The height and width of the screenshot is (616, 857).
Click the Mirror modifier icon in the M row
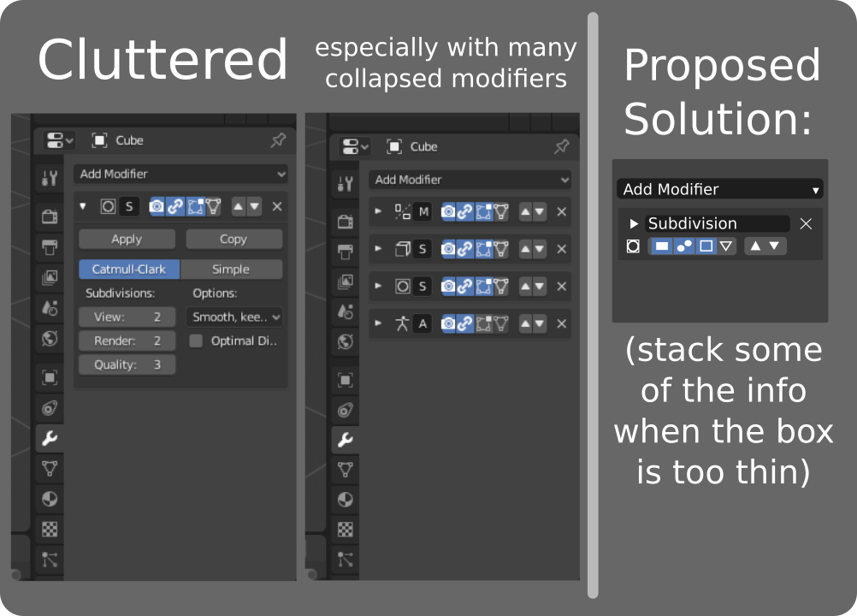[x=403, y=212]
